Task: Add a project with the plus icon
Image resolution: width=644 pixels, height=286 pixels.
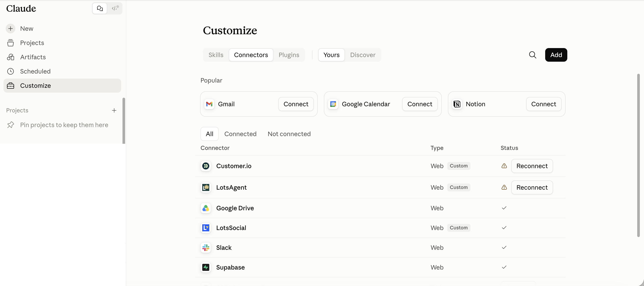Action: click(114, 110)
